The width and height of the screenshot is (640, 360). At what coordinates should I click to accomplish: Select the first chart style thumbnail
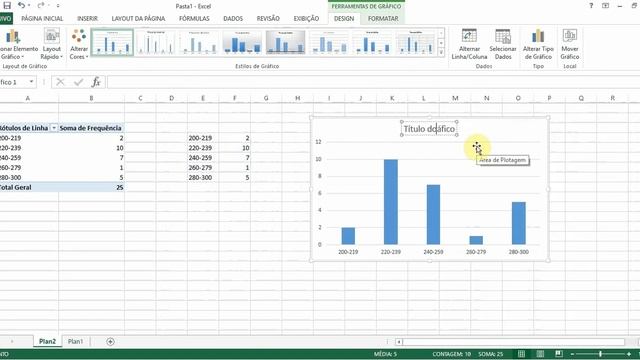point(112,42)
